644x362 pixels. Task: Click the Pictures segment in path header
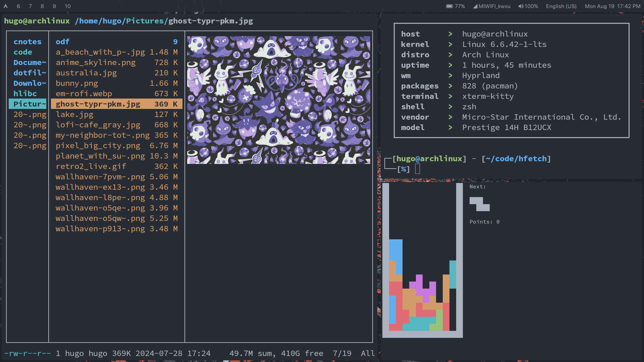144,21
